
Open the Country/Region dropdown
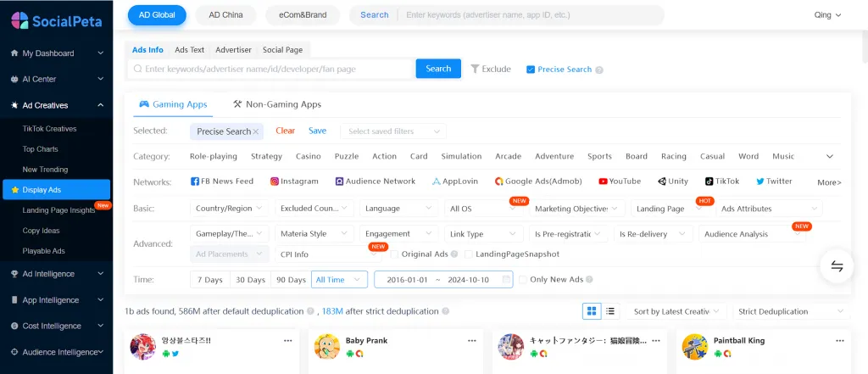230,209
